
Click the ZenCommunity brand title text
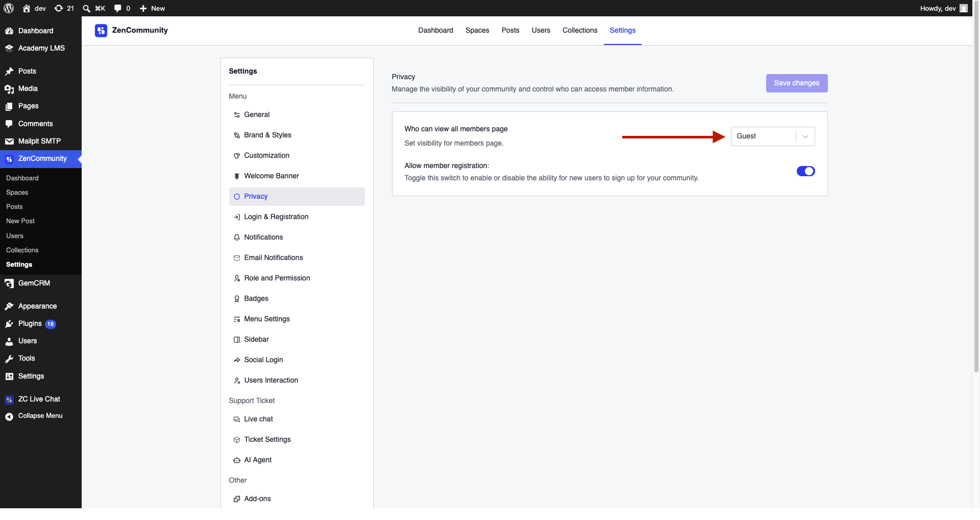click(x=140, y=30)
